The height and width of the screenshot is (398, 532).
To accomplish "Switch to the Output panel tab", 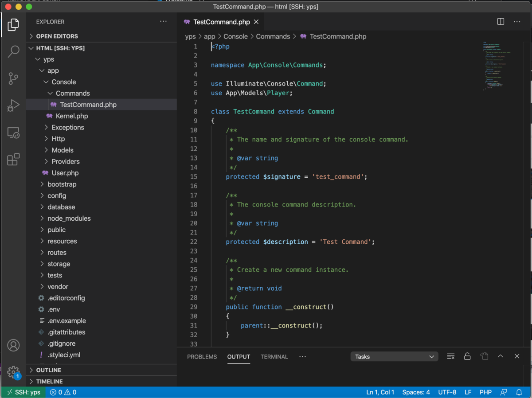I will point(239,356).
